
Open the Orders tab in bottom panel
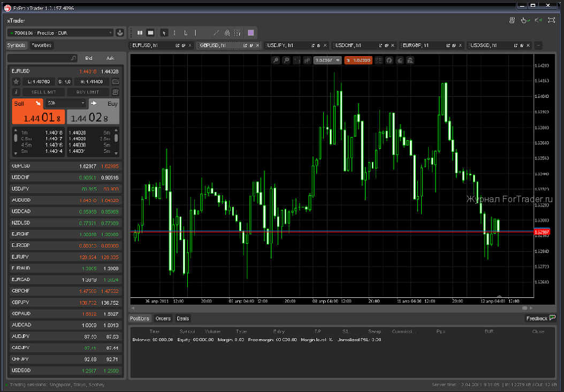click(x=163, y=319)
